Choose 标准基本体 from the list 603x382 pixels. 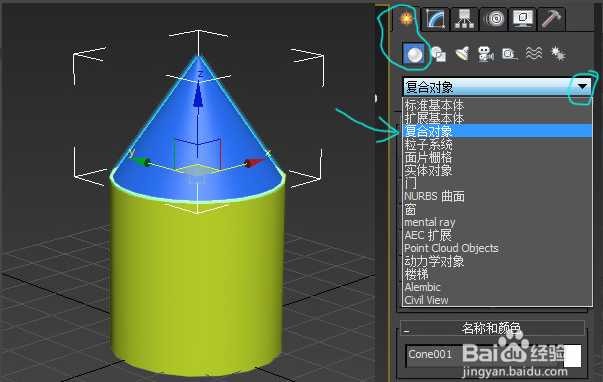coord(497,105)
